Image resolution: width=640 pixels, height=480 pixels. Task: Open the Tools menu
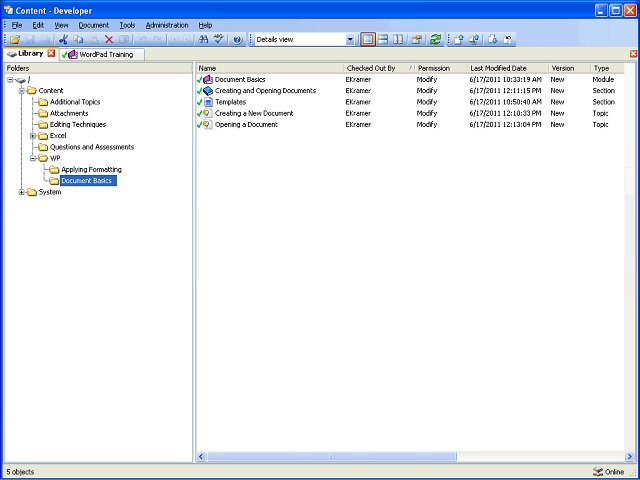(x=127, y=25)
